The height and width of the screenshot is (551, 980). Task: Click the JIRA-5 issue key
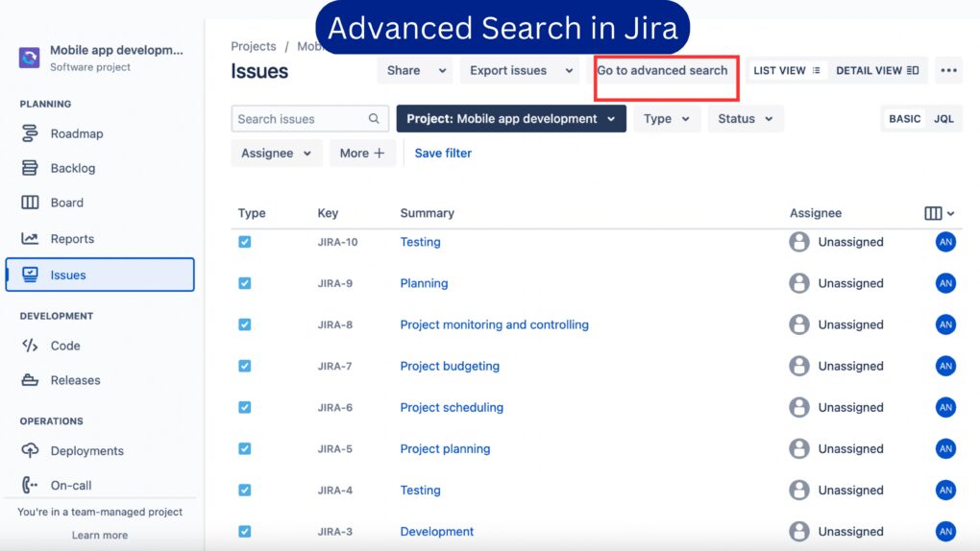point(335,448)
